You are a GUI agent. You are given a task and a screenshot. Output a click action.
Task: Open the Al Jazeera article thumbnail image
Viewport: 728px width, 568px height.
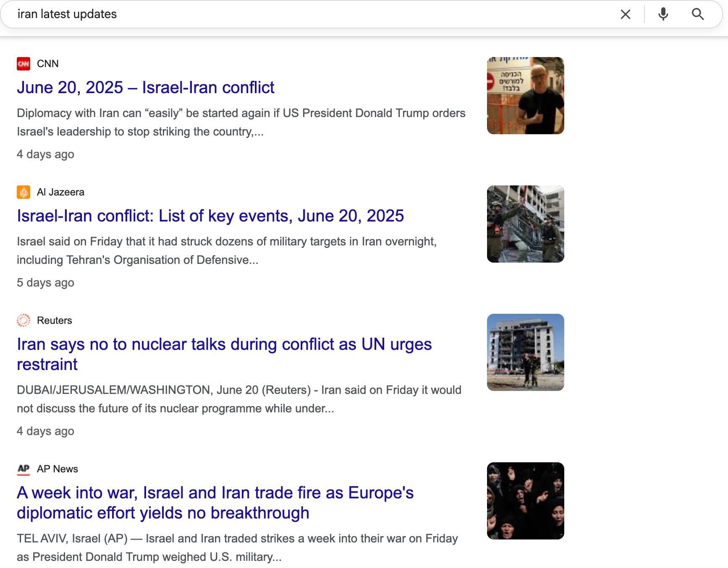point(526,224)
